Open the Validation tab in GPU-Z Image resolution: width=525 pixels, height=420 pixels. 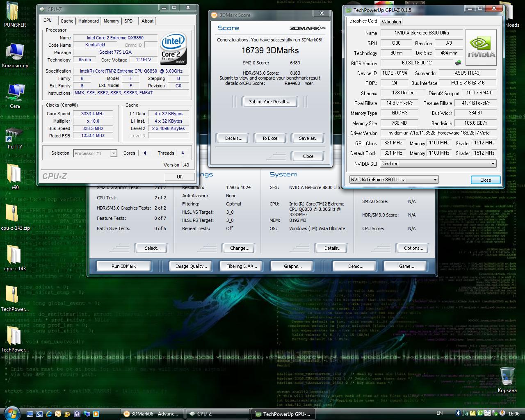[x=391, y=22]
